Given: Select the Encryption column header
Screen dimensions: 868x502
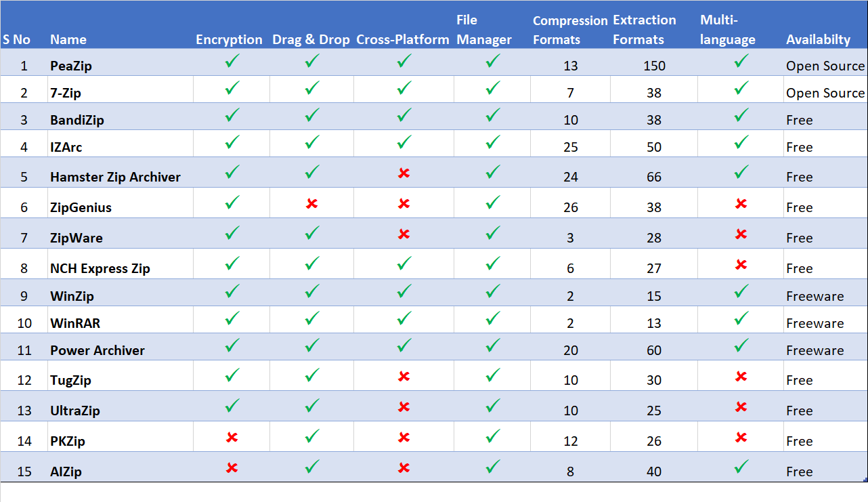Looking at the screenshot, I should pyautogui.click(x=229, y=39).
